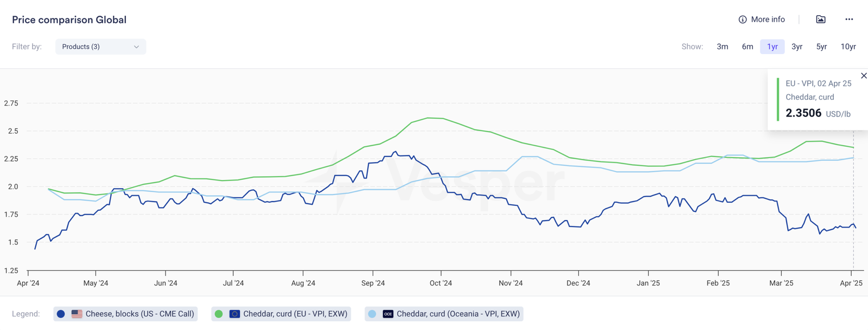The width and height of the screenshot is (868, 330).
Task: Hide the Cheddar, curd (EU - VPI, EXW) series
Action: point(295,314)
